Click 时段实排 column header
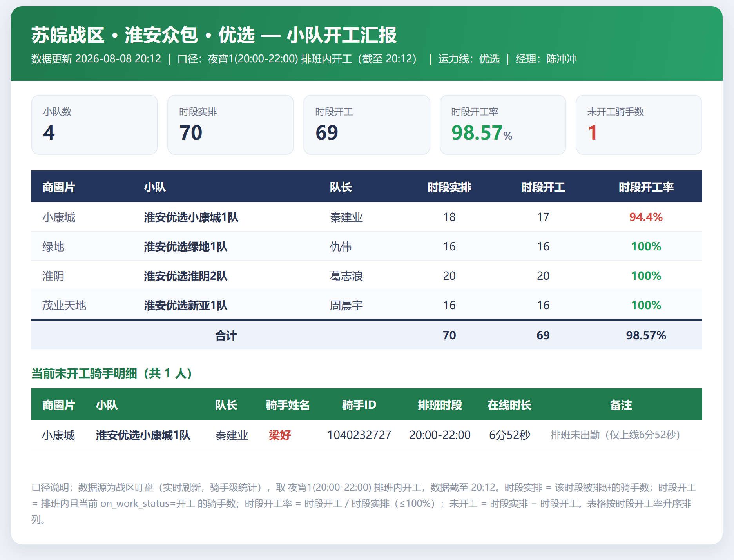Viewport: 734px width, 560px height. pyautogui.click(x=449, y=187)
